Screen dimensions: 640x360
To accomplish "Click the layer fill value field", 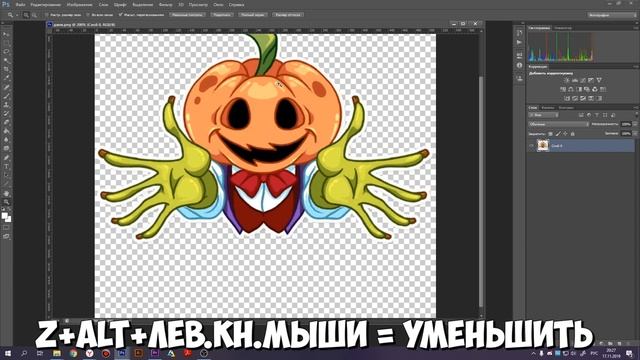I will tap(626, 134).
